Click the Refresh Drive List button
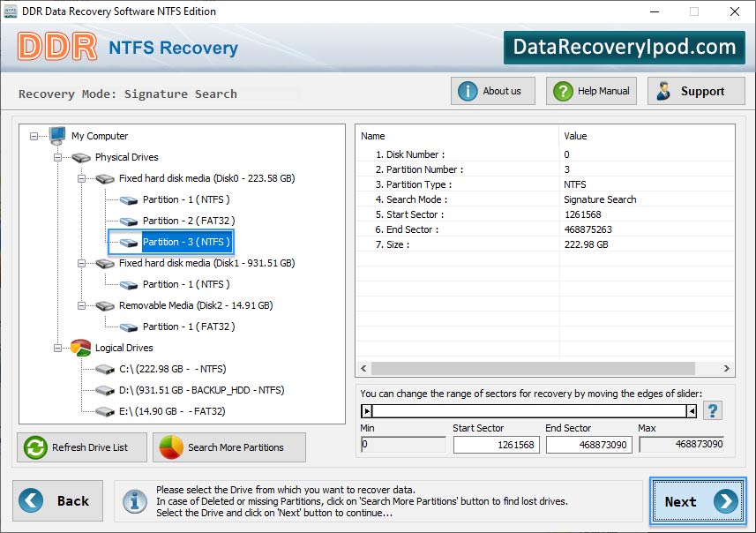756x533 pixels. [x=82, y=447]
